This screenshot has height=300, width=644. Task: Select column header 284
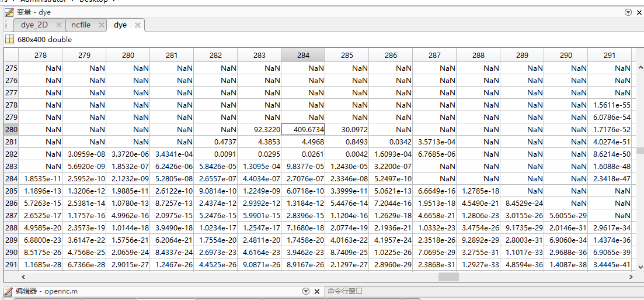303,55
